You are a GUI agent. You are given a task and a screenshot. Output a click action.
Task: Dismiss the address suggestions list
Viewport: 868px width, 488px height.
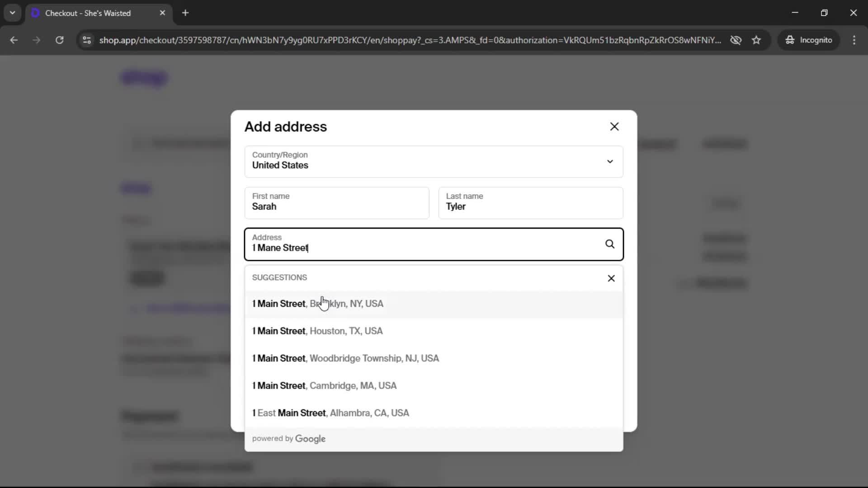611,278
